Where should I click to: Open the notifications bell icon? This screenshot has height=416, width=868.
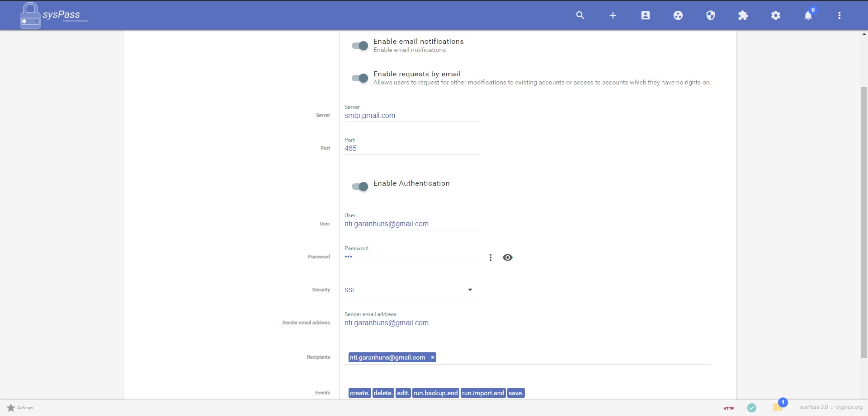pos(808,15)
